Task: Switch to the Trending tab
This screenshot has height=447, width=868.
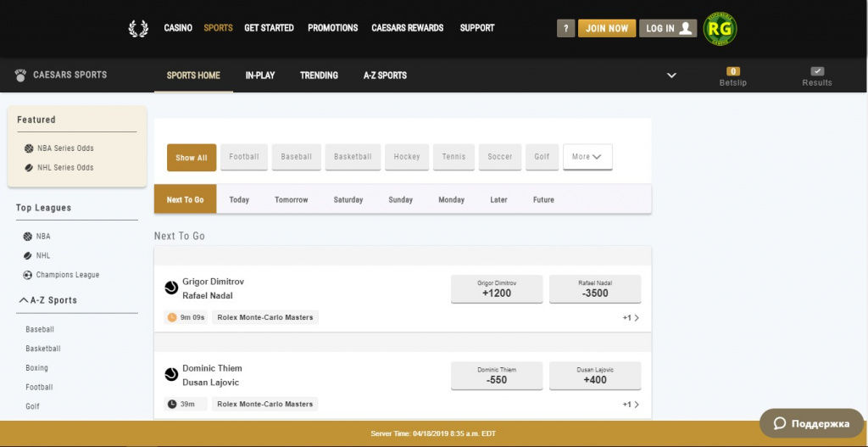Action: coord(319,75)
